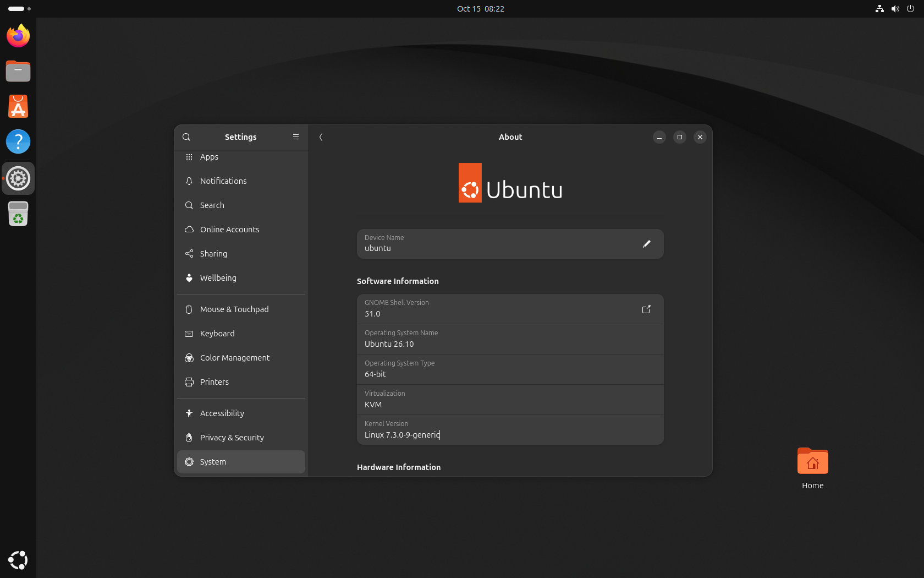Image resolution: width=924 pixels, height=578 pixels.
Task: Open the App Center dock icon
Action: point(18,106)
